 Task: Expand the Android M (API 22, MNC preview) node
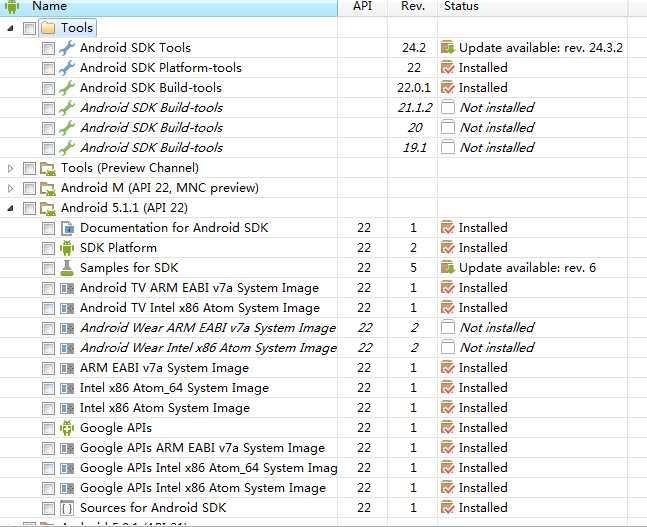pos(11,189)
